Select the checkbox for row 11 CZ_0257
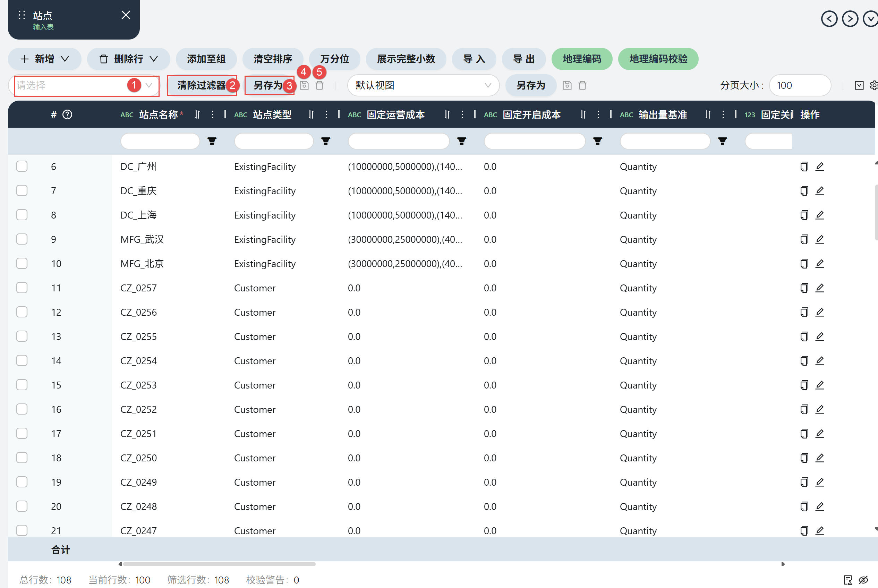The height and width of the screenshot is (588, 878). pos(22,288)
